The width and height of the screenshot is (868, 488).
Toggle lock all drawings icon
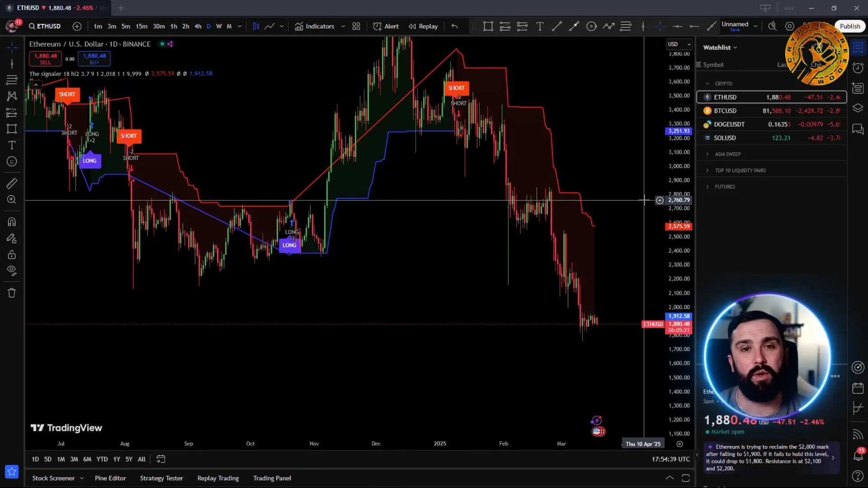tap(12, 254)
